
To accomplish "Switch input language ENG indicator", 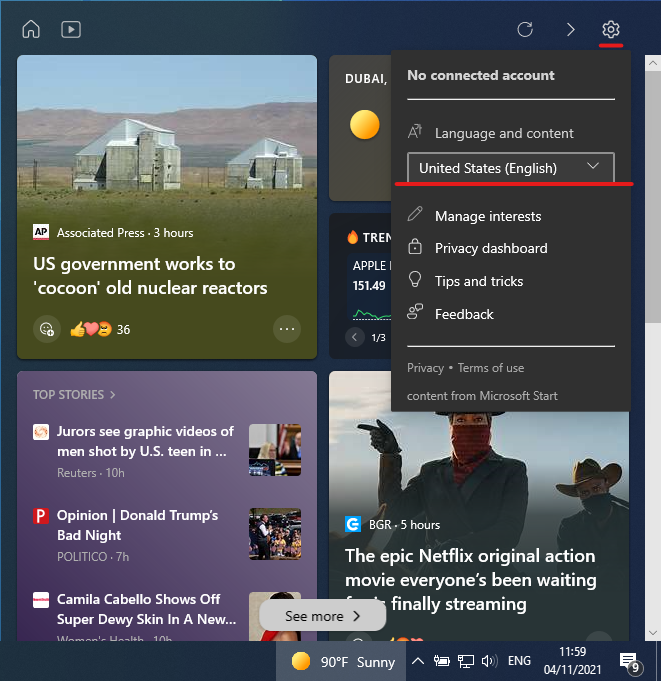I will point(519,661).
